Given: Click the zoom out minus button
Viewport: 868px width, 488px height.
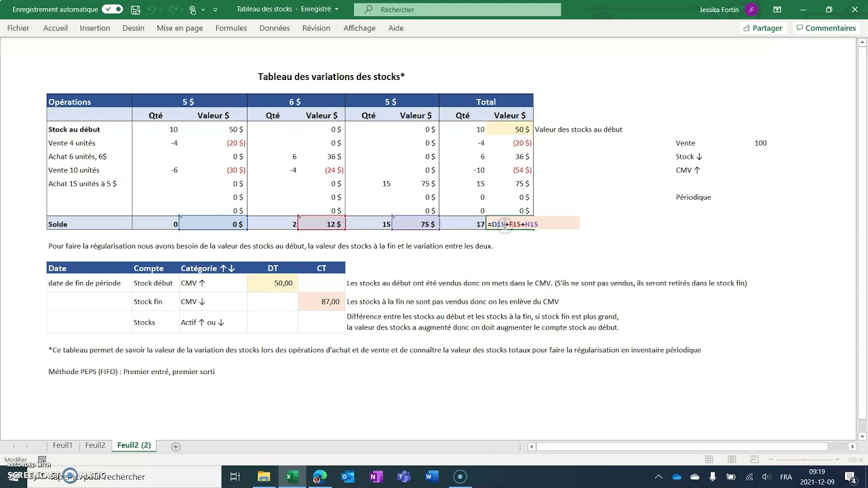Looking at the screenshot, I should pyautogui.click(x=772, y=460).
